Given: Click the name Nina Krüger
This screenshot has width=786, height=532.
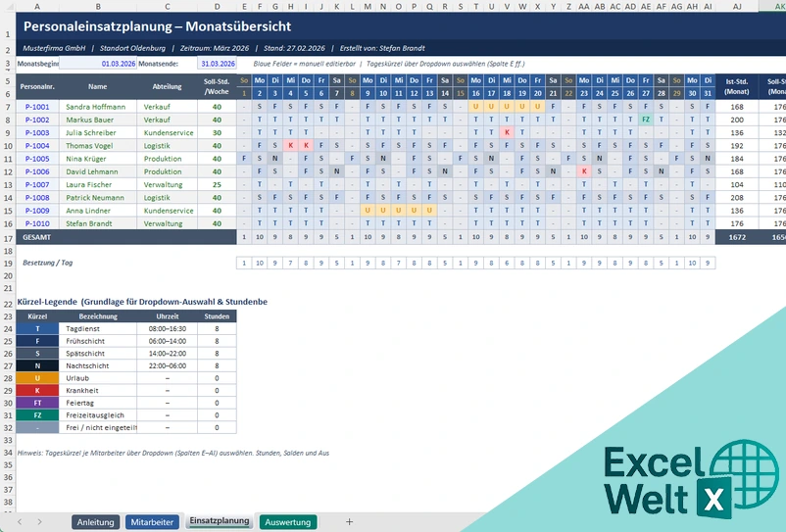Looking at the screenshot, I should (85, 159).
